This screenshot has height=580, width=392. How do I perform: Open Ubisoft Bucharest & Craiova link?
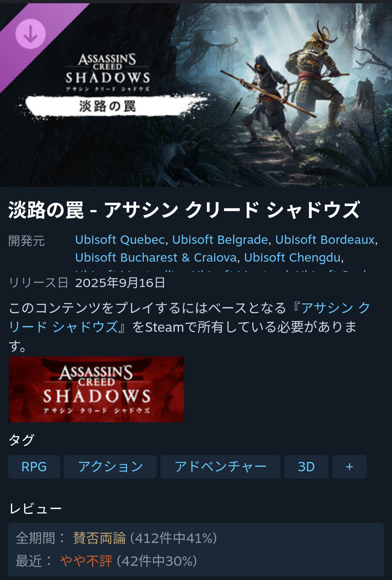[156, 257]
